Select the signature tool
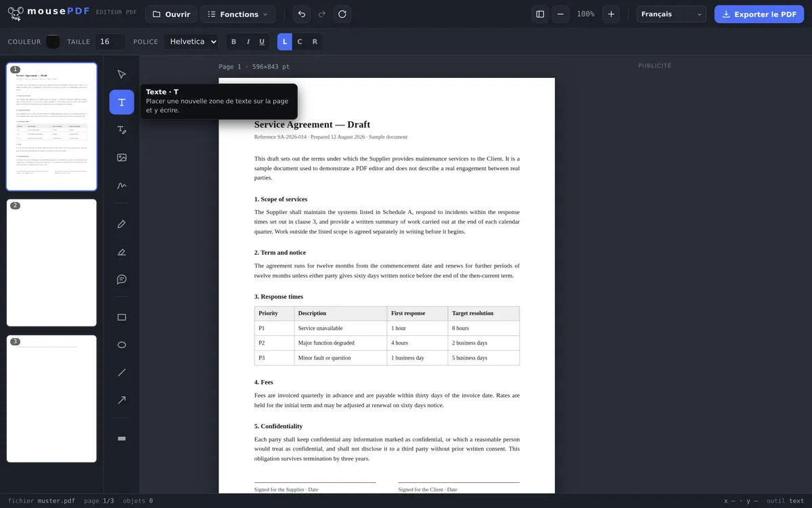The image size is (812, 508). [x=122, y=186]
